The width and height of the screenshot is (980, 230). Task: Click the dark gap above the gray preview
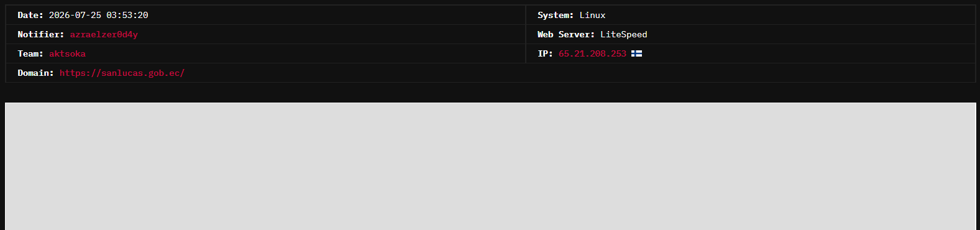pos(490,93)
